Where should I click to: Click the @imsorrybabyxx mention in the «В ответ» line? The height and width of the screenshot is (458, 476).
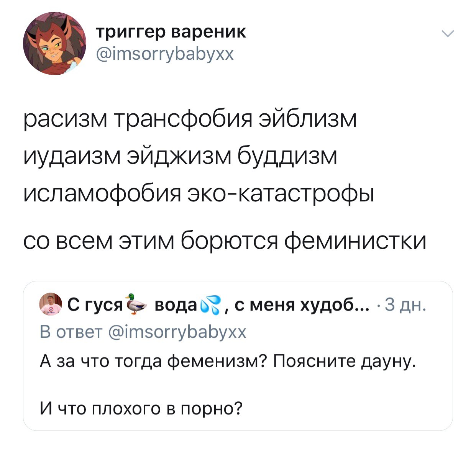177,332
